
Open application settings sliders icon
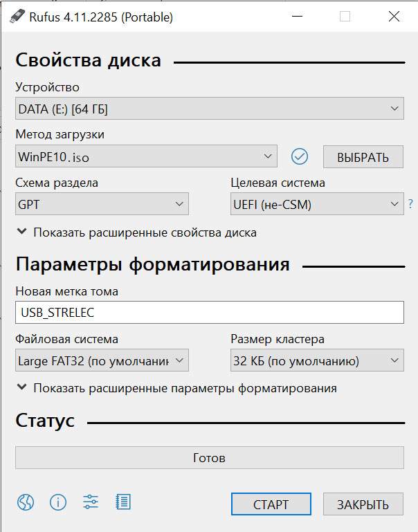coord(91,502)
